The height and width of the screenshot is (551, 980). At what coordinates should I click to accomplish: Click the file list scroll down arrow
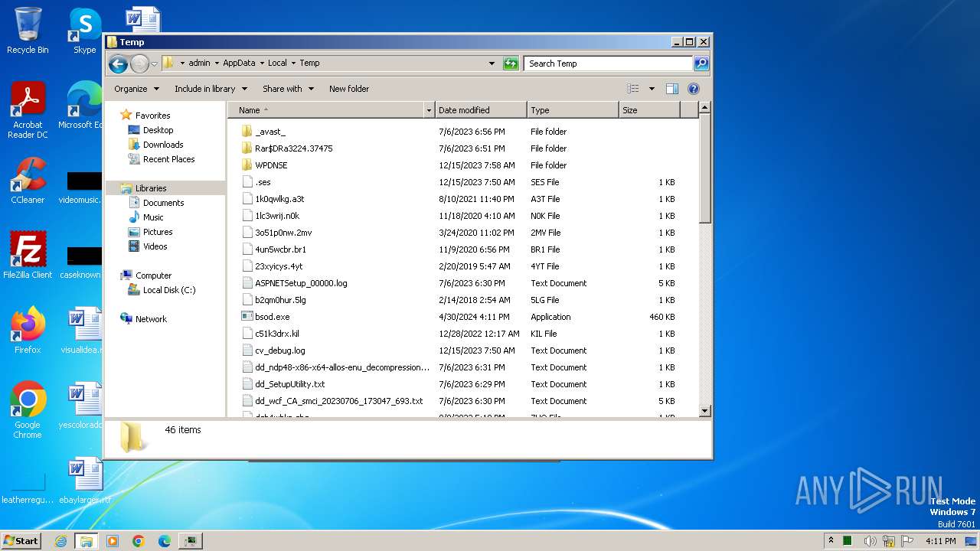705,411
